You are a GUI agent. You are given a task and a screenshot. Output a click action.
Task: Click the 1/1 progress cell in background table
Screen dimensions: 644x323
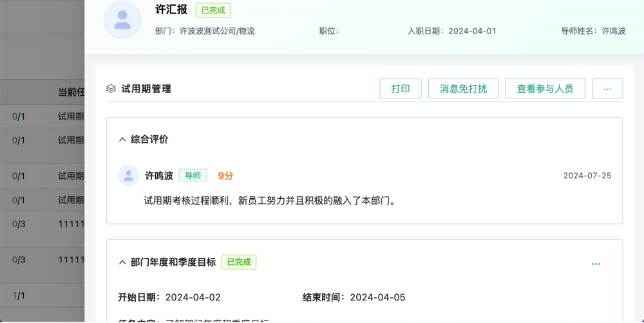19,295
